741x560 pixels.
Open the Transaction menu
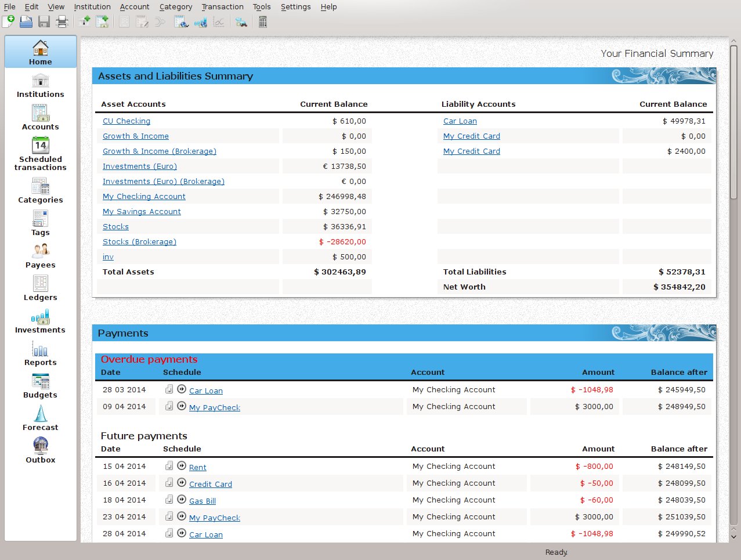[x=223, y=7]
